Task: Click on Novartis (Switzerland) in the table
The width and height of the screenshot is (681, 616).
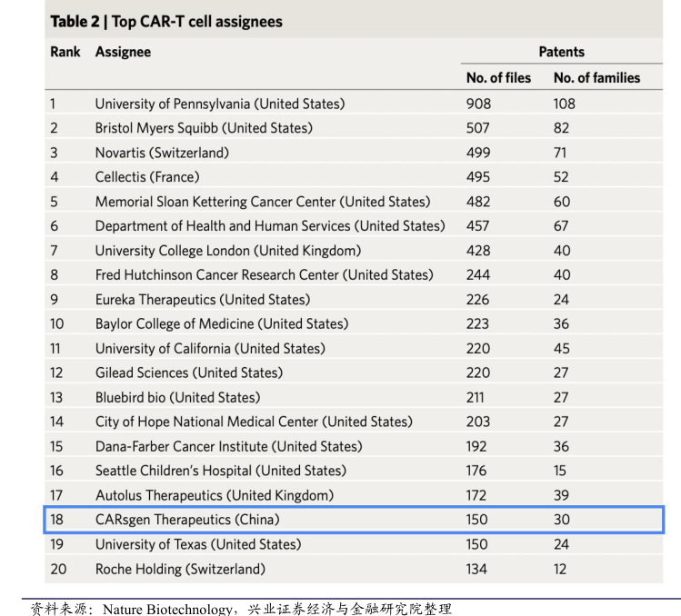Action: [162, 153]
